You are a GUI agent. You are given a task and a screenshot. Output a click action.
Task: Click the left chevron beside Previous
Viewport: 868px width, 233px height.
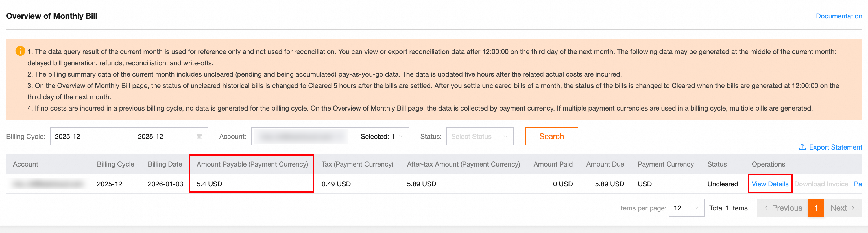point(766,208)
